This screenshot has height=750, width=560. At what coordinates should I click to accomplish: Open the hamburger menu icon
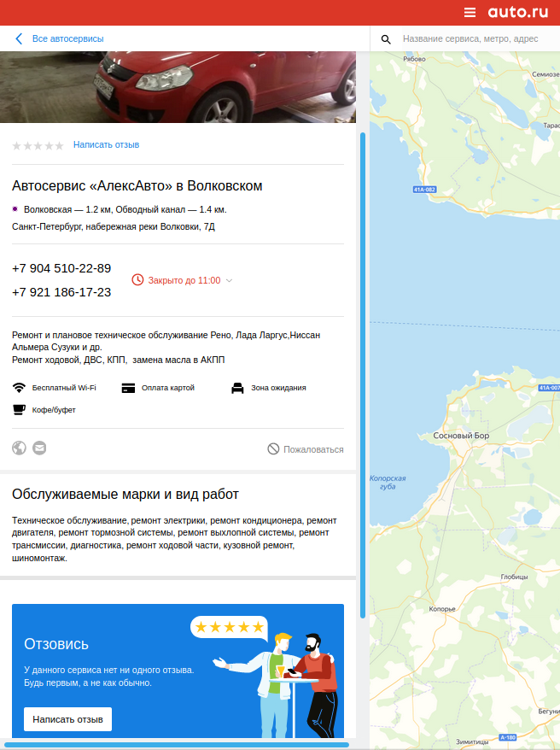click(x=470, y=13)
